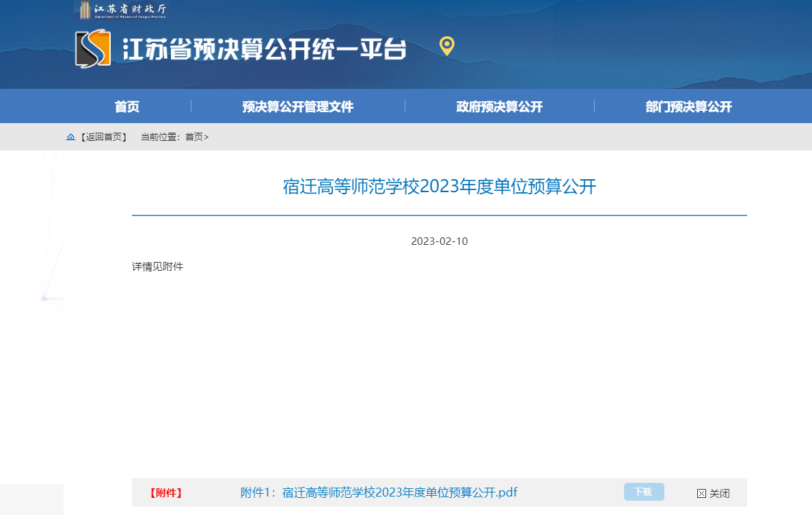Viewport: 812px width, 515px height.
Task: Click the orange S platform logo
Action: [93, 49]
